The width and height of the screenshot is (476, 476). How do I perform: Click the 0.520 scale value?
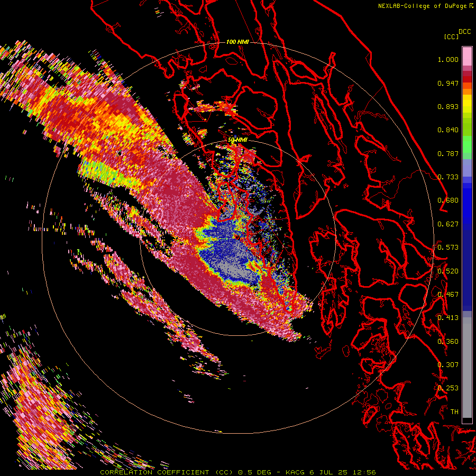pos(448,271)
